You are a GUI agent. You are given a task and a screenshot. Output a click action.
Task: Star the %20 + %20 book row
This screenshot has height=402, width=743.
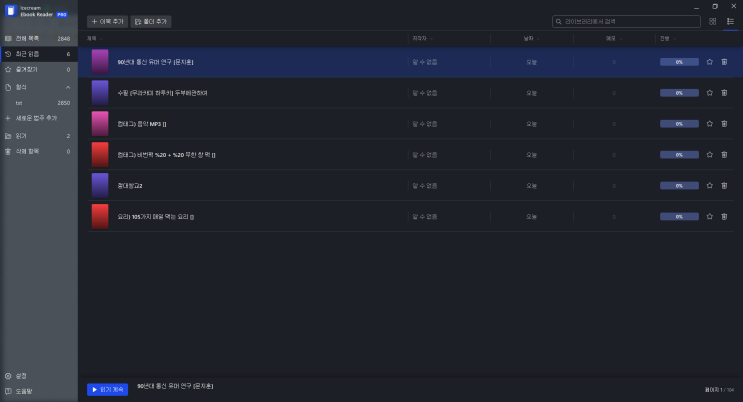click(709, 155)
